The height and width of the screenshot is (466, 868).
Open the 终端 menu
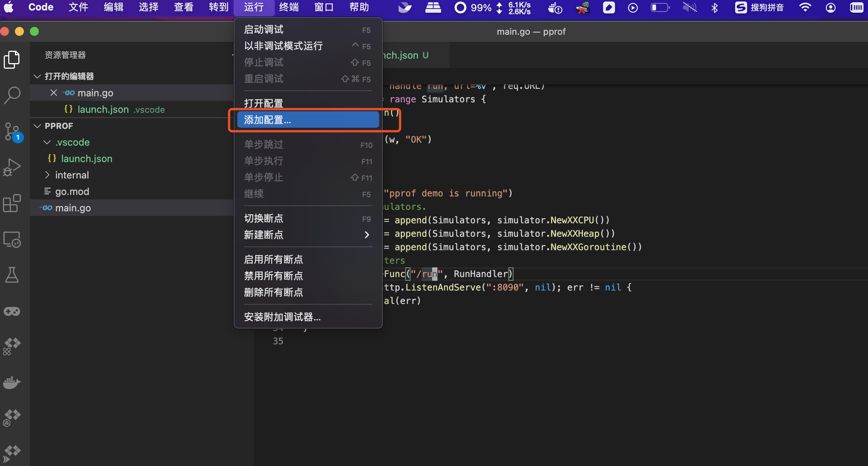pyautogui.click(x=288, y=7)
